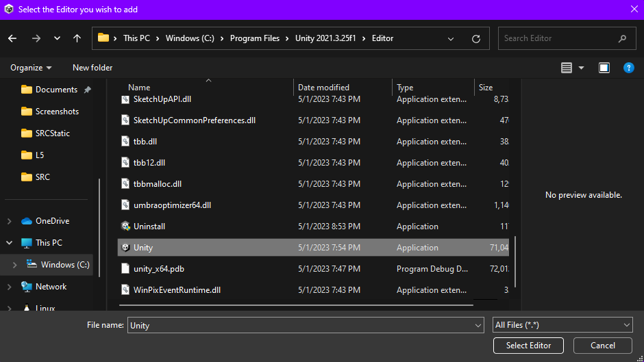Cancel the editor selection dialog
644x362 pixels.
[x=602, y=346]
